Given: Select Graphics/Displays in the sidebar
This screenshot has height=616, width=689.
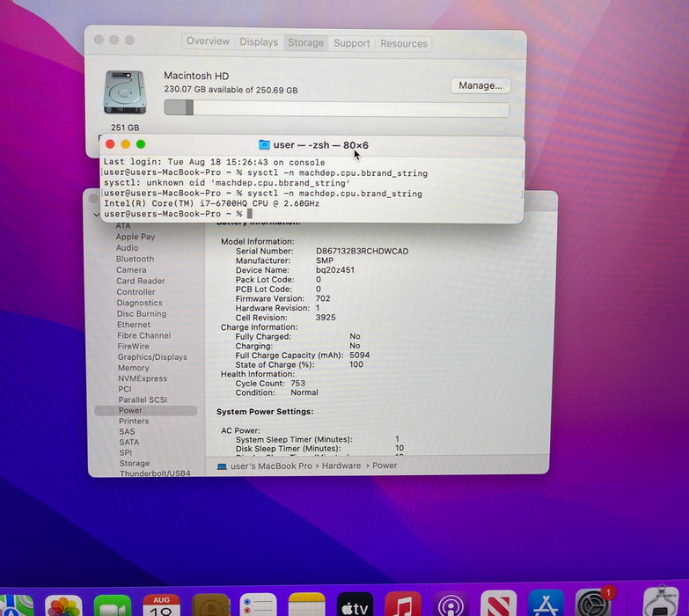Looking at the screenshot, I should coord(152,357).
